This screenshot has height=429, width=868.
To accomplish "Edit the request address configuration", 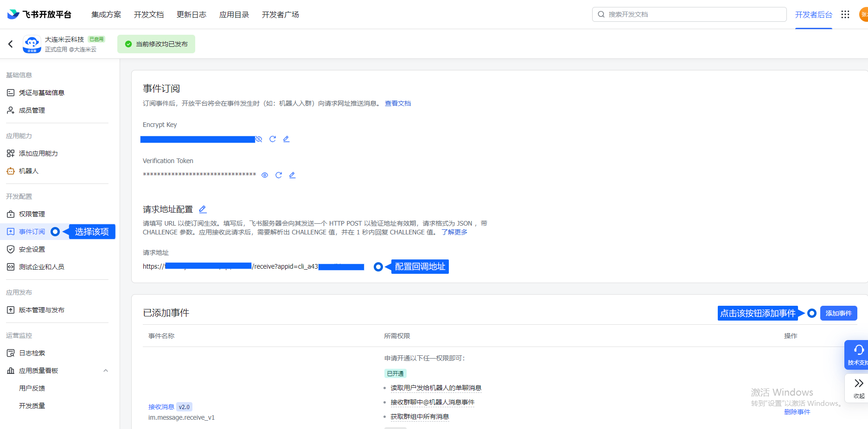I will pos(203,209).
